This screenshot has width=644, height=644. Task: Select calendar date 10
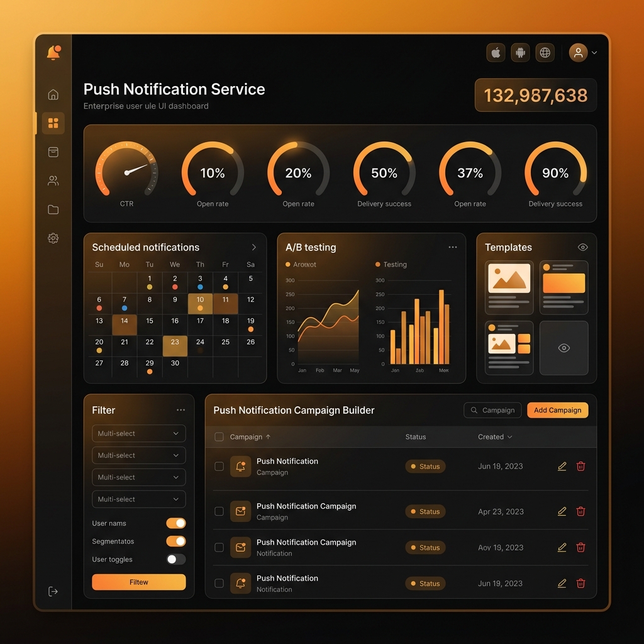(200, 304)
